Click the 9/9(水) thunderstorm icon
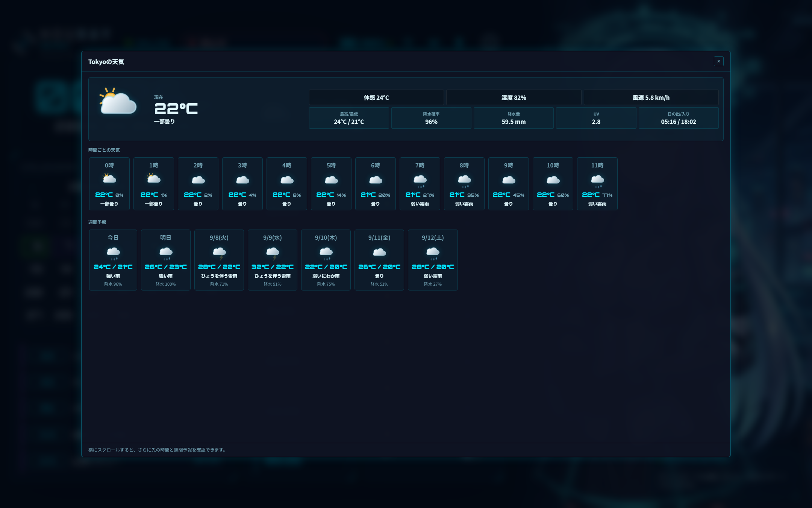 tap(273, 253)
